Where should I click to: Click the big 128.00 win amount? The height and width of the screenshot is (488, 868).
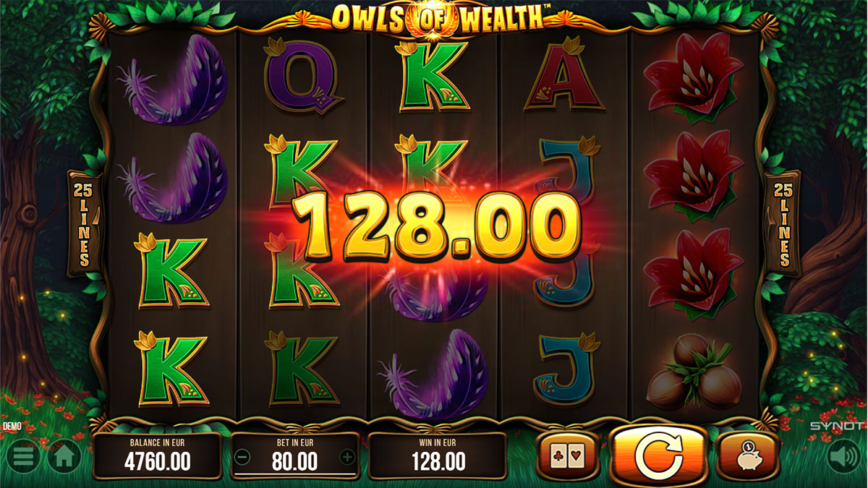[x=437, y=226]
